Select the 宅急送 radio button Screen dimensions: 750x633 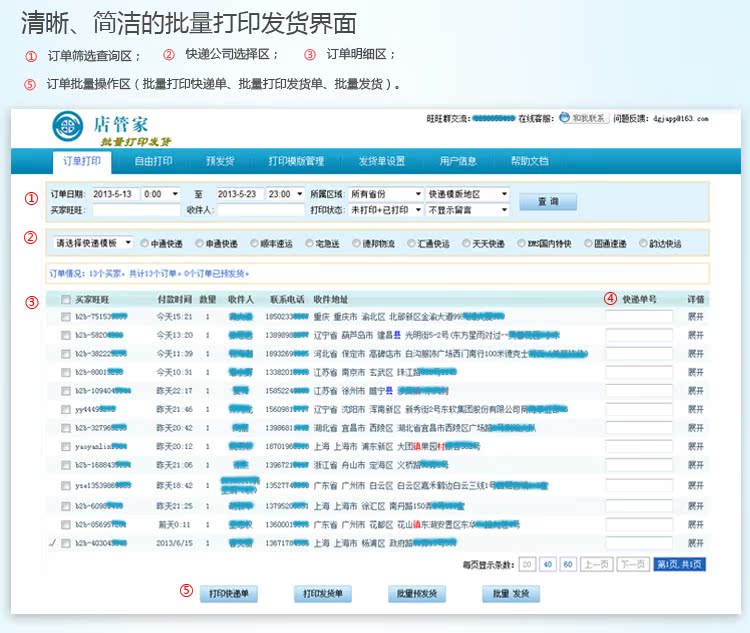point(309,244)
